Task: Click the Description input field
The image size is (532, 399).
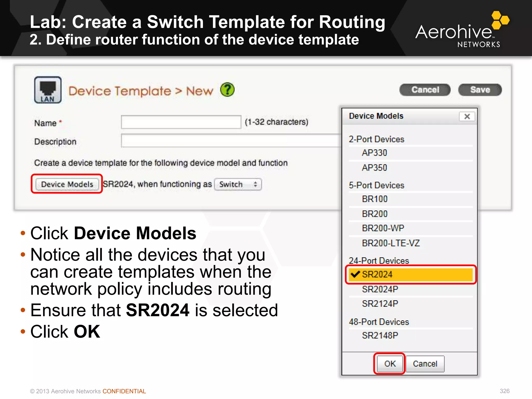Action: click(231, 141)
